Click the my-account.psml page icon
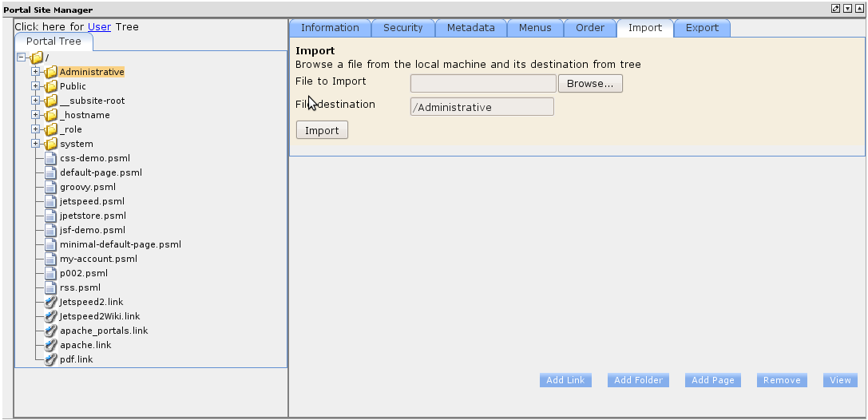This screenshot has height=420, width=868. click(50, 259)
